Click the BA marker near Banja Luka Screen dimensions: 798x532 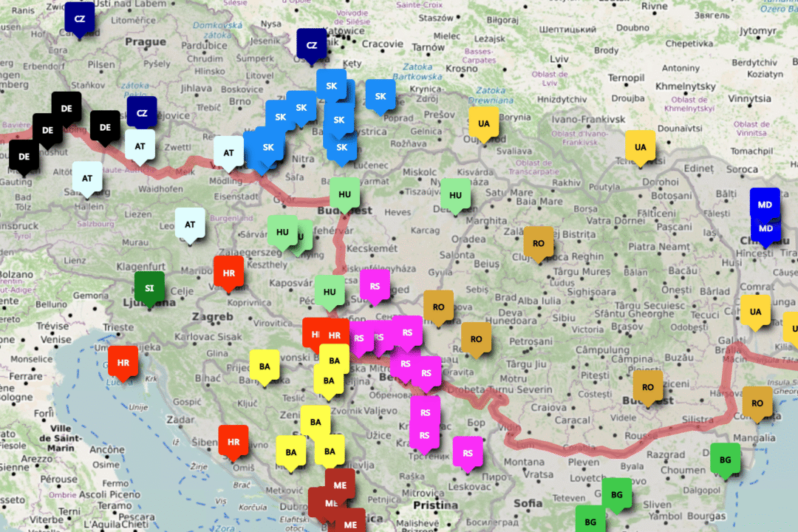[x=265, y=367]
